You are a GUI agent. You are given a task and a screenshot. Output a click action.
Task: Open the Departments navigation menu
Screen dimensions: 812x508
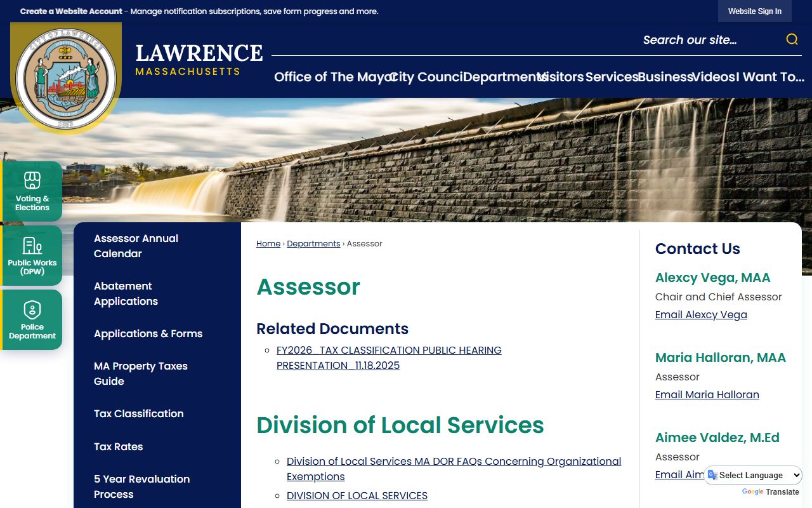[x=505, y=77]
